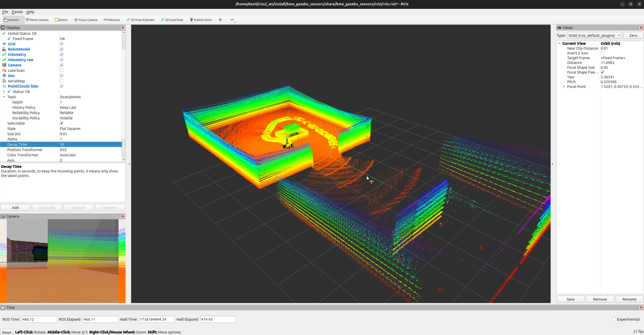Click the Time panel clock icon

click(3, 307)
